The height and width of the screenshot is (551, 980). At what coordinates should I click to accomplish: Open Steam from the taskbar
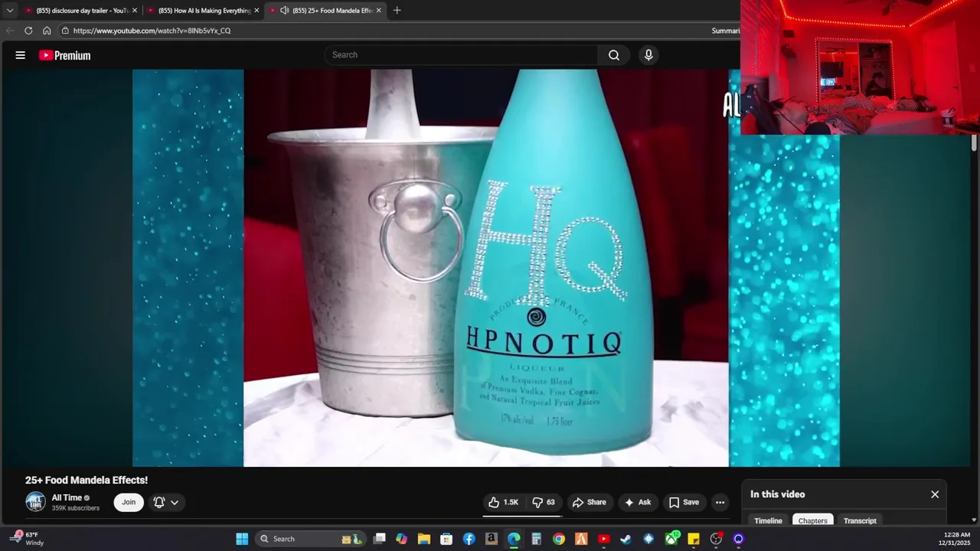(x=626, y=539)
